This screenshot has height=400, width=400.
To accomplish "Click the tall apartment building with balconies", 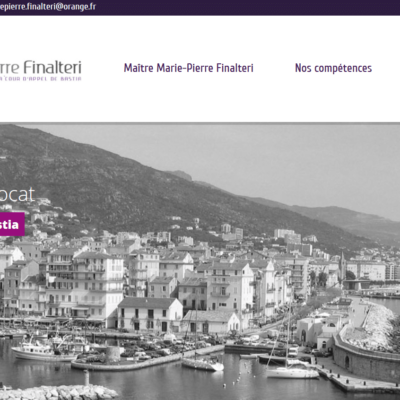I will [85, 288].
